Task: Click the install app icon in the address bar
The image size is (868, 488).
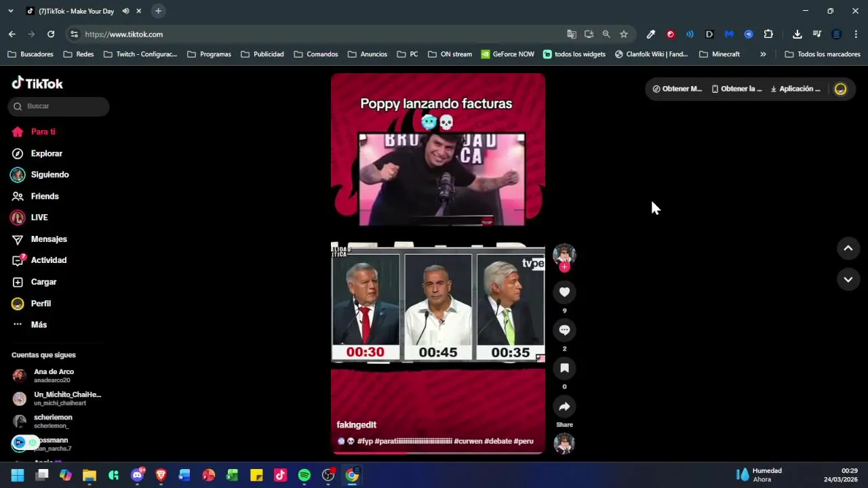Action: 589,34
